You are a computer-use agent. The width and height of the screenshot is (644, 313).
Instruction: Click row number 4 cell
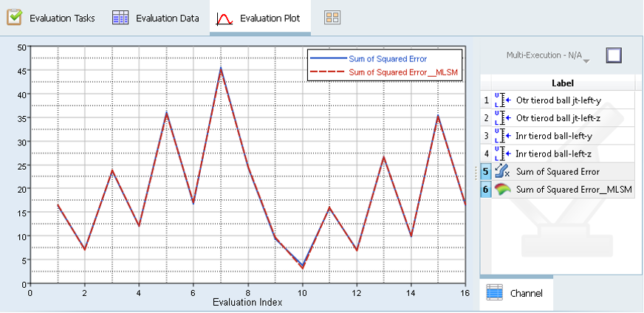[x=486, y=154]
